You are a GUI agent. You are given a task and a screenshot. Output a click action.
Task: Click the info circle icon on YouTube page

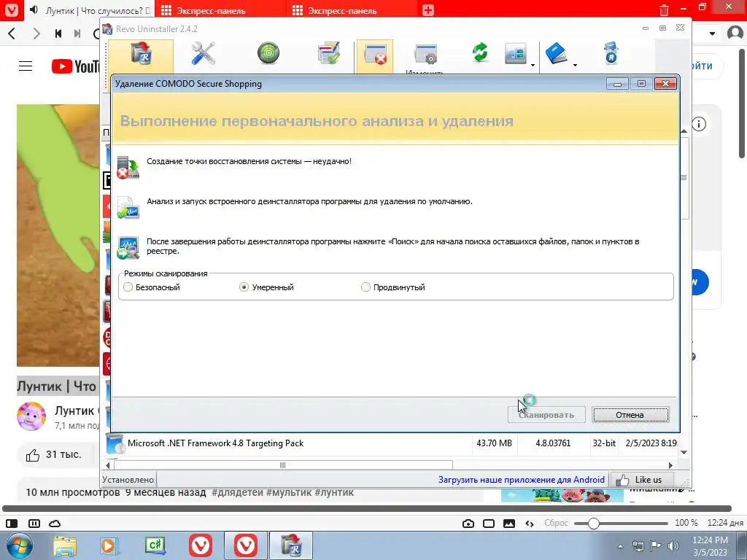[x=699, y=124]
